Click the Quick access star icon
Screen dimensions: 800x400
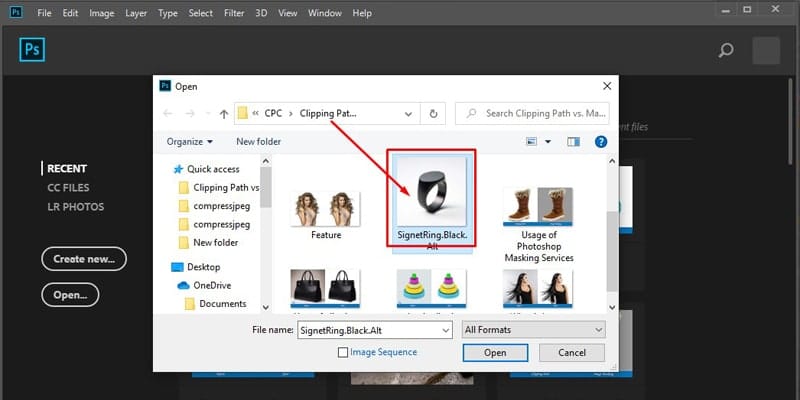coord(178,169)
